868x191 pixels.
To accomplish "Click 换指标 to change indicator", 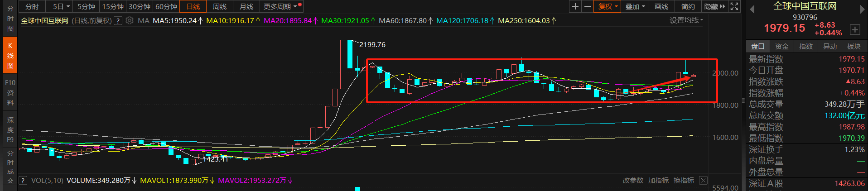I will [x=684, y=181].
